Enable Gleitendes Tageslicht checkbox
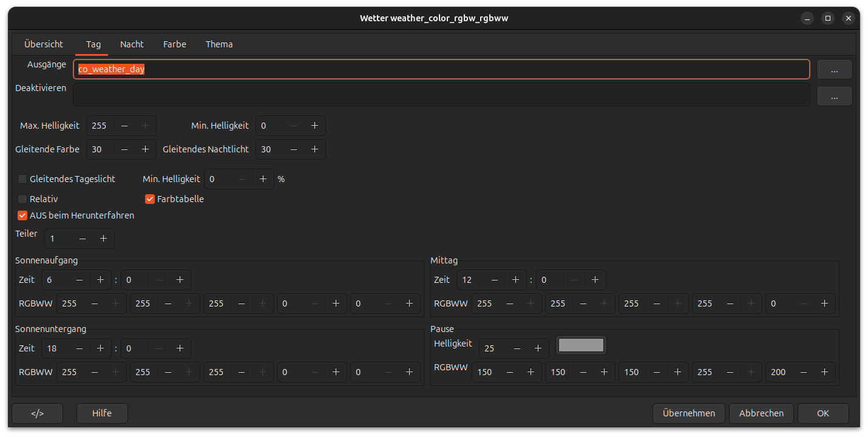The width and height of the screenshot is (868, 437). (x=22, y=179)
